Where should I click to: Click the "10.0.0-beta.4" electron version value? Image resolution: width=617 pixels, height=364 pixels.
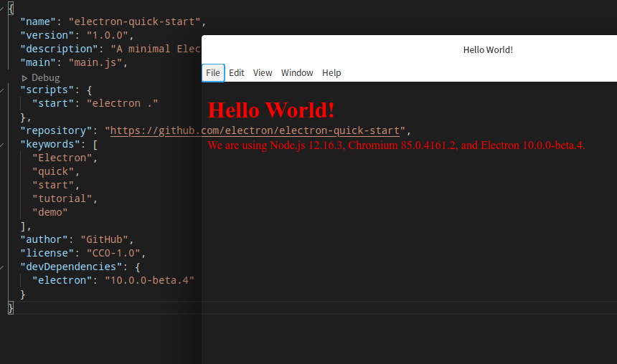tap(149, 281)
